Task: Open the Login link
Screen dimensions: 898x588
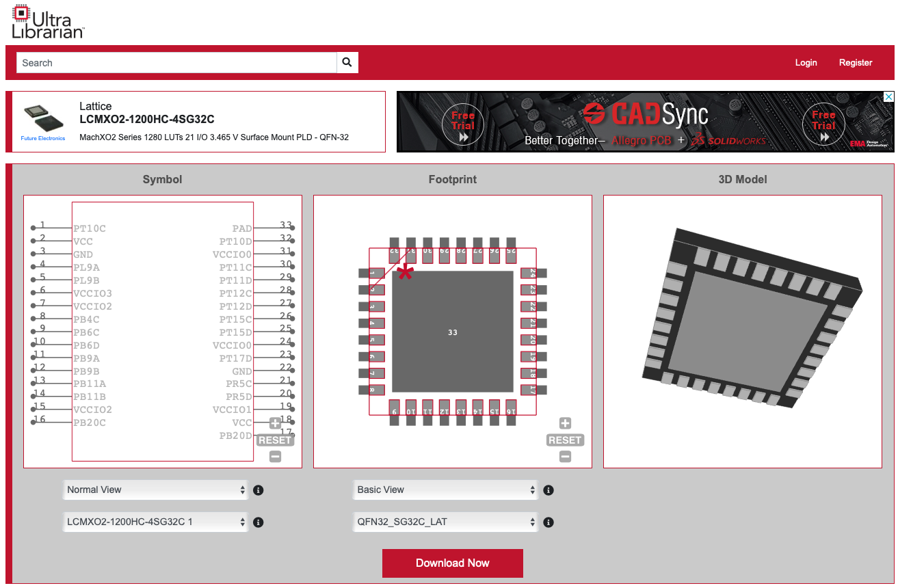Action: tap(806, 62)
